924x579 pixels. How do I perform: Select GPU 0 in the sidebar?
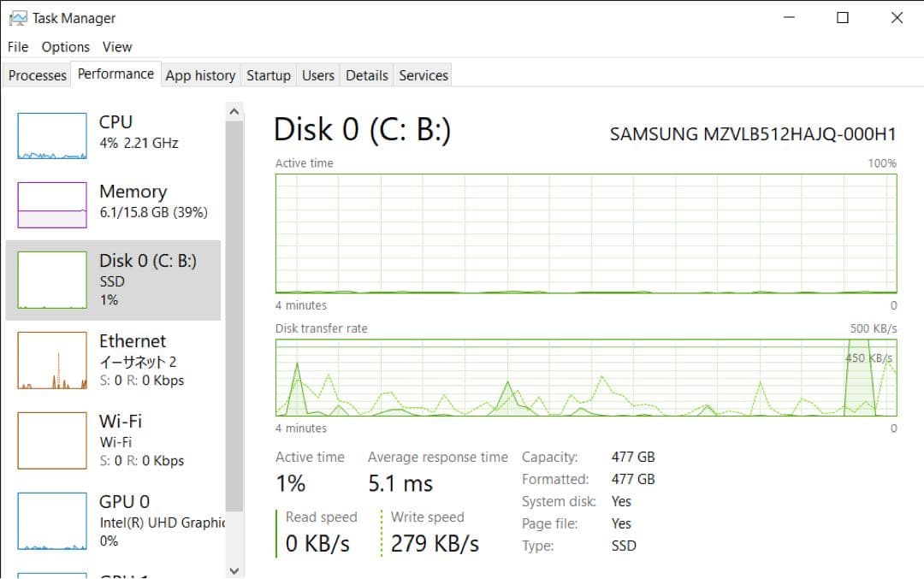click(111, 520)
